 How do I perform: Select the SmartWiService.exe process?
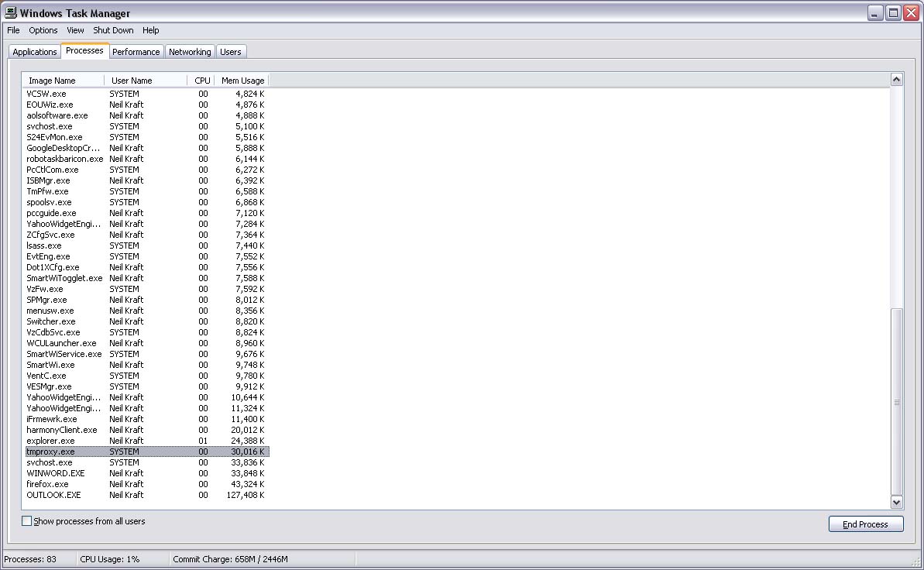pyautogui.click(x=147, y=354)
